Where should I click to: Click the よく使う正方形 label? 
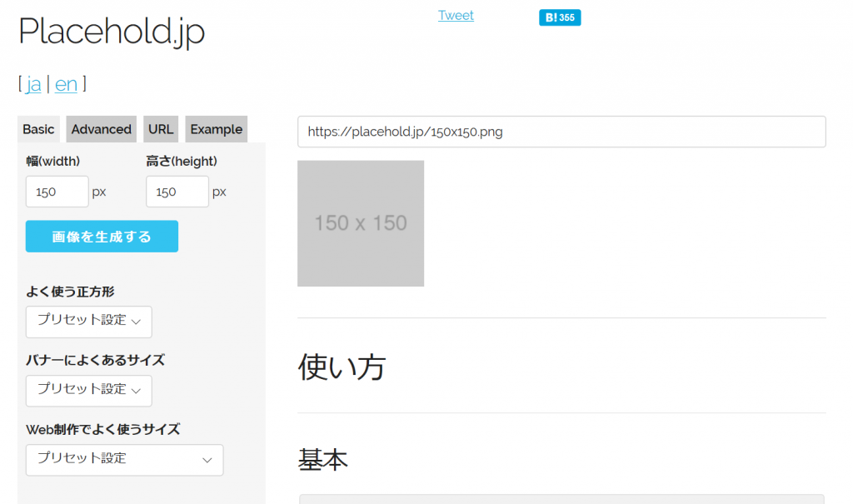point(70,292)
